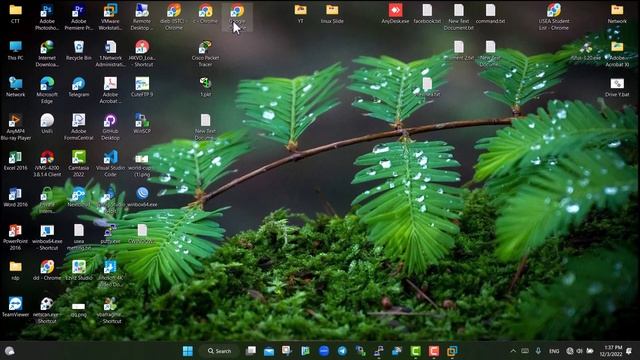Click the microphone tray icon
Viewport: 640px width, 360px height.
(538, 351)
